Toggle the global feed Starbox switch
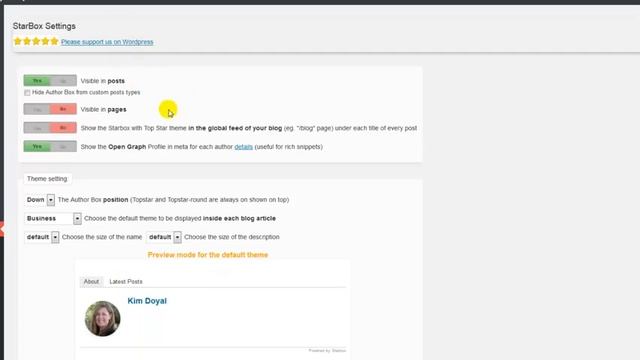640x360 pixels. (50, 128)
